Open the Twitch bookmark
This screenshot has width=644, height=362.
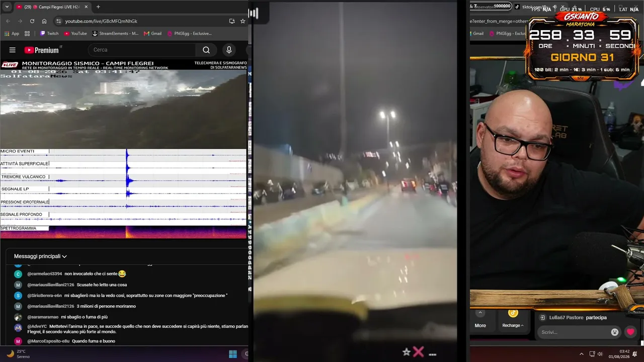tap(49, 34)
